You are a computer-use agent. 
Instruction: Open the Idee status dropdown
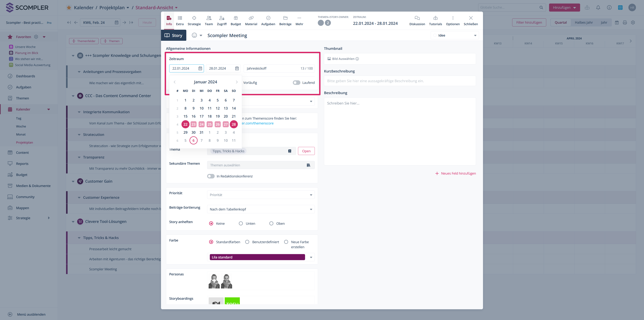tap(454, 35)
